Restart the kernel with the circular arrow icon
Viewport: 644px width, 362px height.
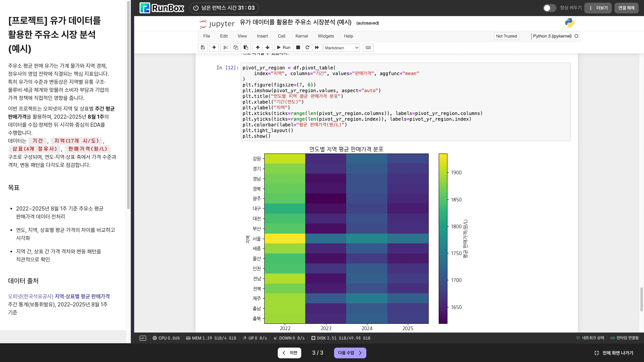(x=307, y=48)
